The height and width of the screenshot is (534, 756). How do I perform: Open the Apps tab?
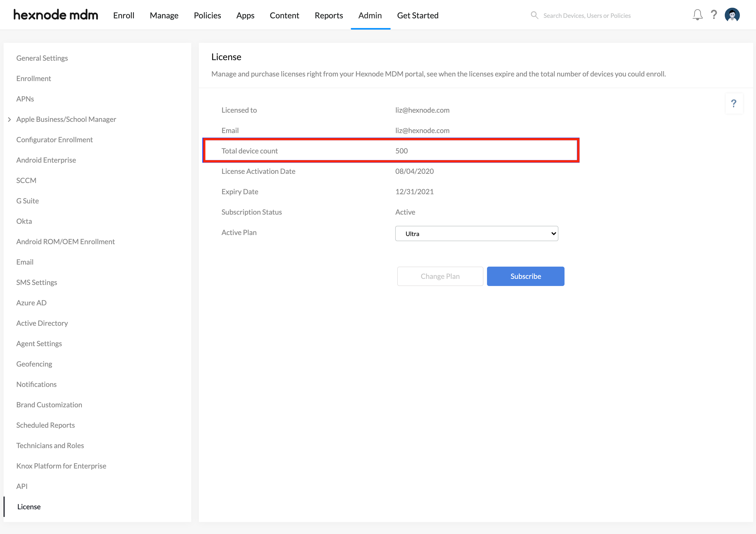click(x=245, y=16)
